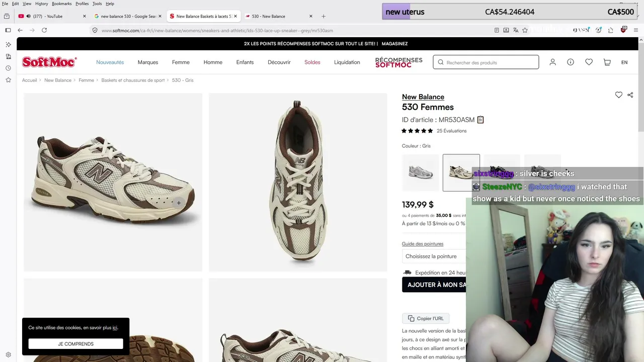Screen dimensions: 644x362
Task: Open page translation icon
Action: click(x=515, y=30)
